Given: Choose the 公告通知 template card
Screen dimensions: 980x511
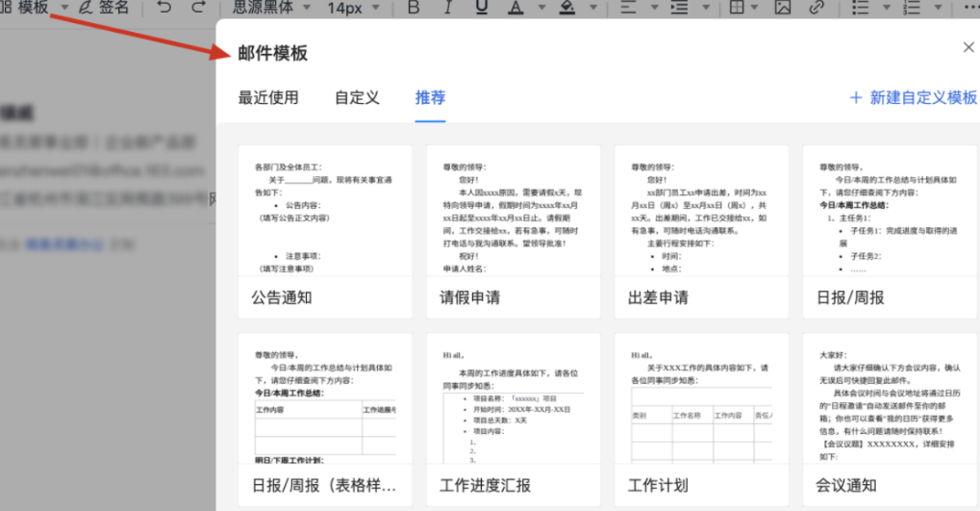Looking at the screenshot, I should [x=325, y=231].
